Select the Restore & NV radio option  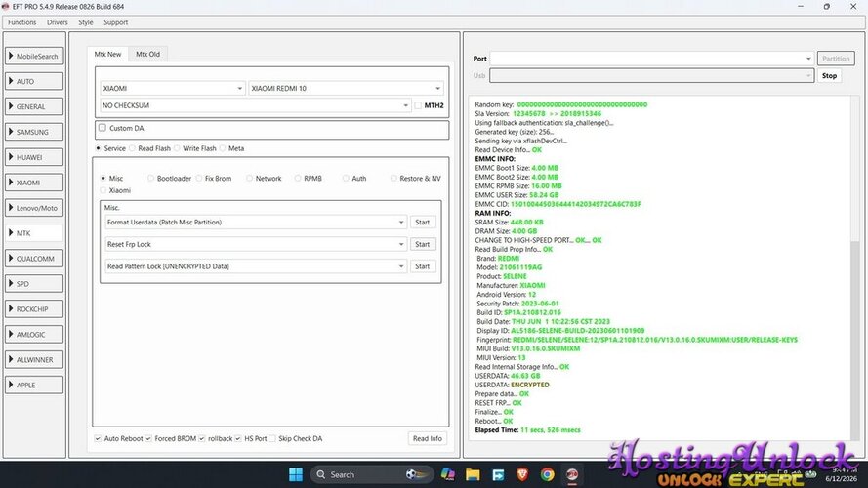point(393,179)
